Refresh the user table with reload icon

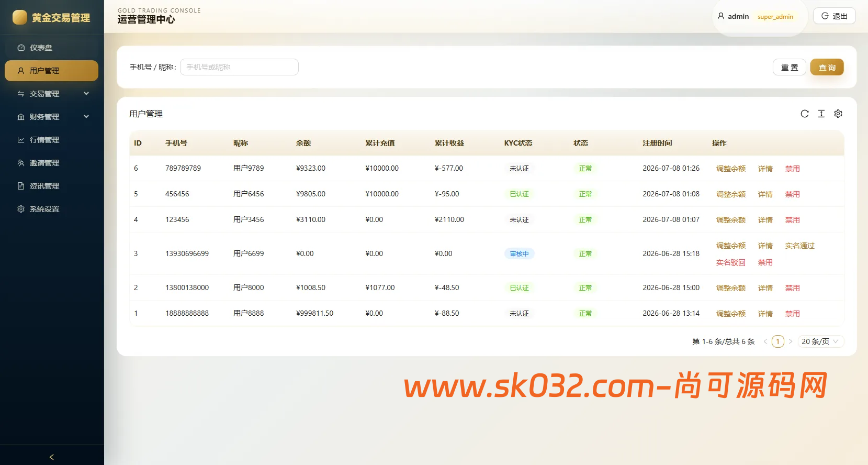click(x=805, y=114)
